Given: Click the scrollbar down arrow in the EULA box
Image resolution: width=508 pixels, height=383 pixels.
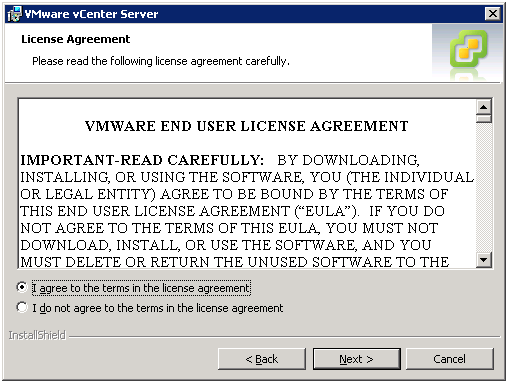Looking at the screenshot, I should pyautogui.click(x=484, y=260).
